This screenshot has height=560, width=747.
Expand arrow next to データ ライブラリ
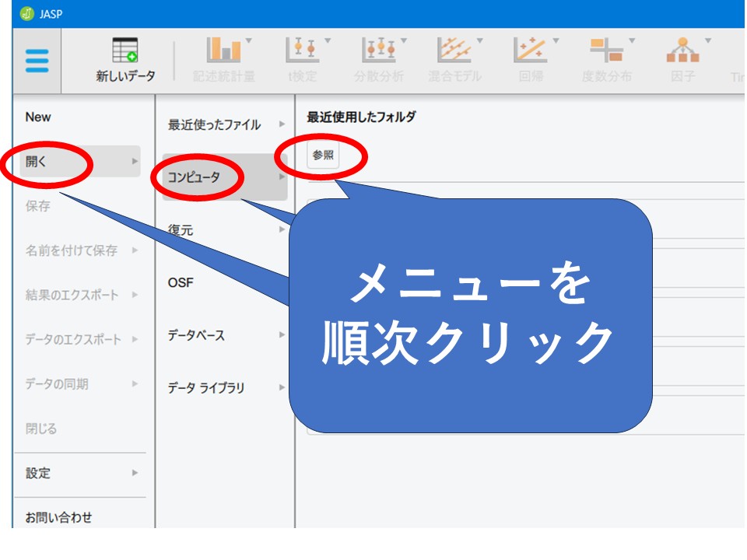282,387
